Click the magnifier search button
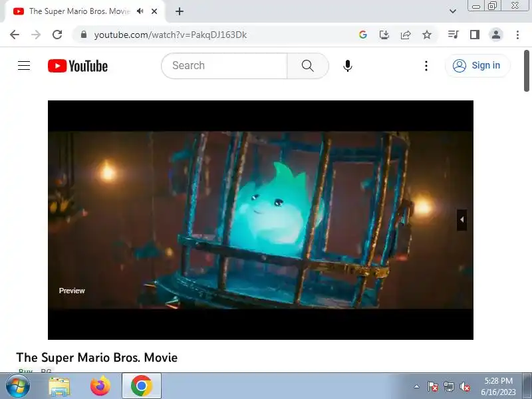Viewport: 532px width, 399px height. [x=308, y=65]
